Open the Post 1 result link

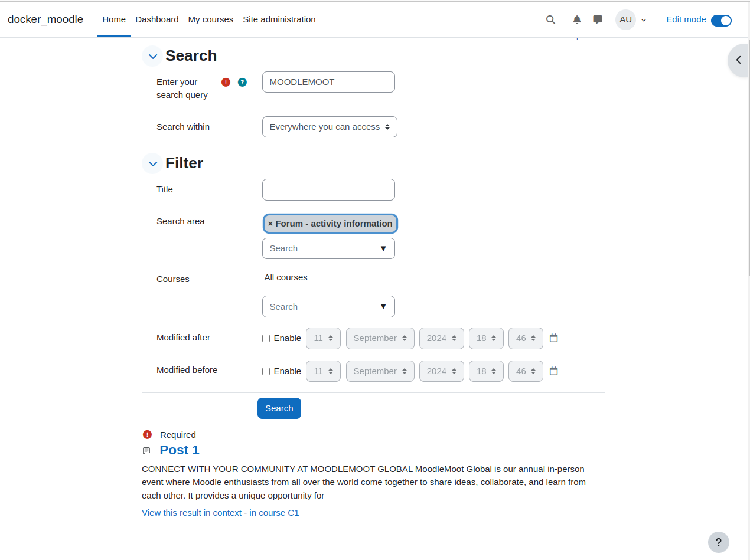(x=180, y=450)
